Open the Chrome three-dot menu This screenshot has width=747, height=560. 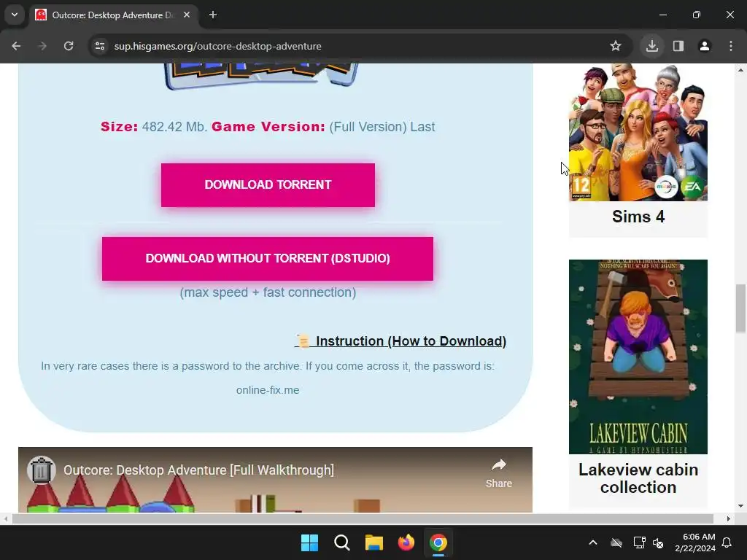(x=731, y=46)
